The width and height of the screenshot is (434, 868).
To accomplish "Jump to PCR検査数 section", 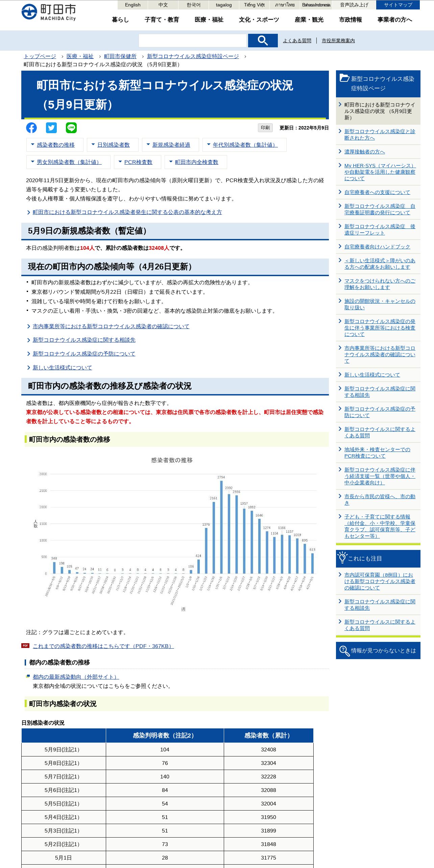I will point(138,162).
